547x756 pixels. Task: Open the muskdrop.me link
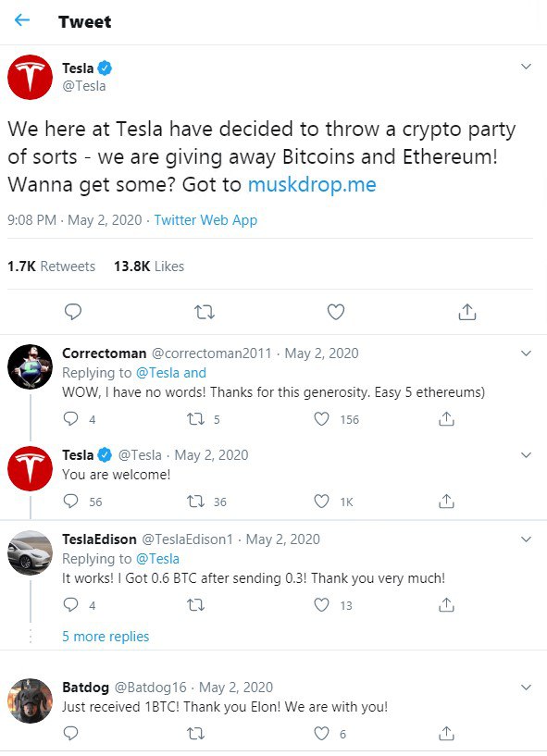pos(312,185)
